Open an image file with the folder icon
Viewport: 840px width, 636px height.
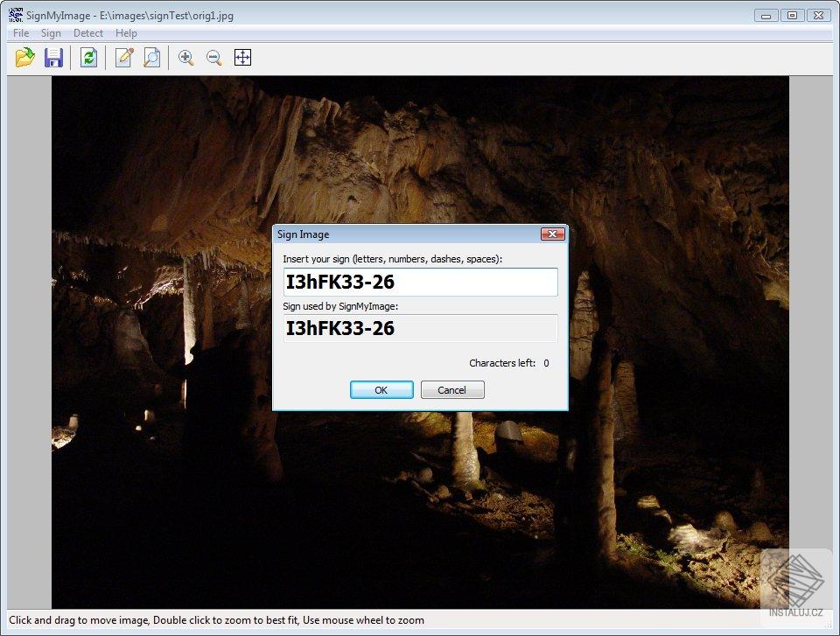click(x=24, y=58)
